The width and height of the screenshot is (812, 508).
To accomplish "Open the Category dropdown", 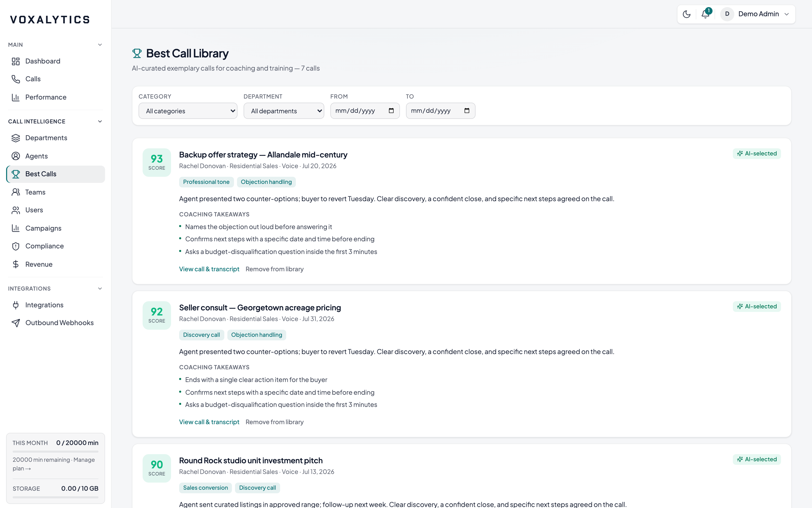I will coord(188,111).
